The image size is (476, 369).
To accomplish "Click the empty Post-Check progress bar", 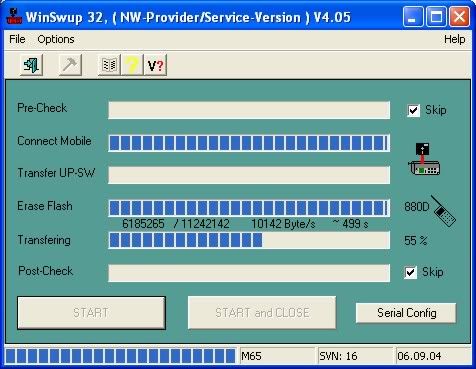I will click(249, 273).
